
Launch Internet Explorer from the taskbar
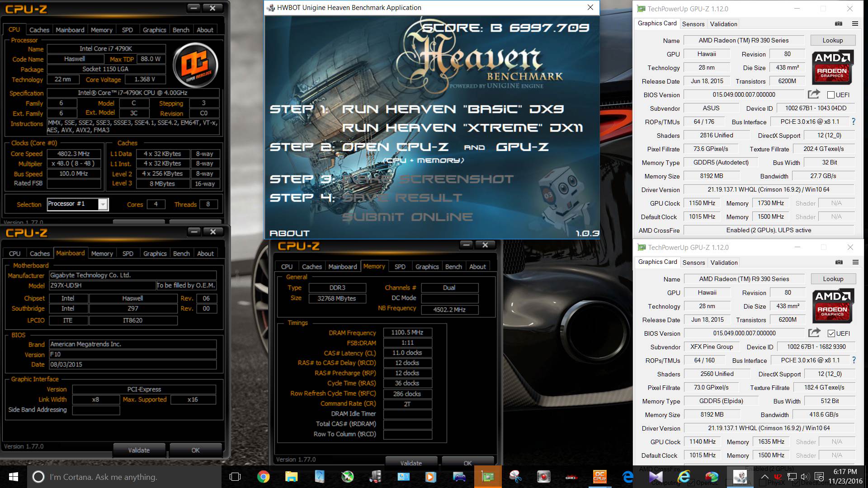click(x=684, y=477)
